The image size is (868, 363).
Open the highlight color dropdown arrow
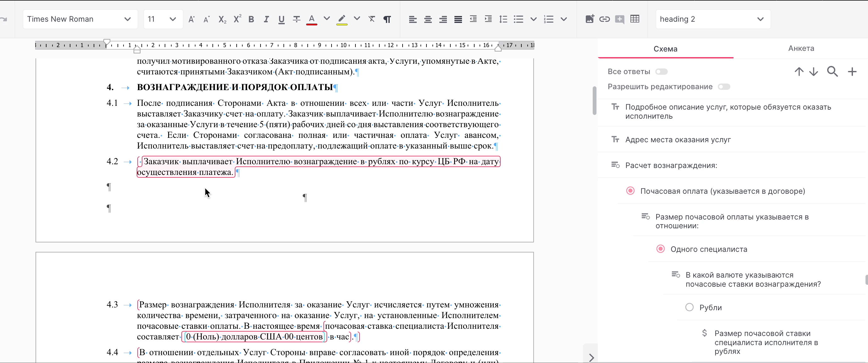tap(357, 19)
